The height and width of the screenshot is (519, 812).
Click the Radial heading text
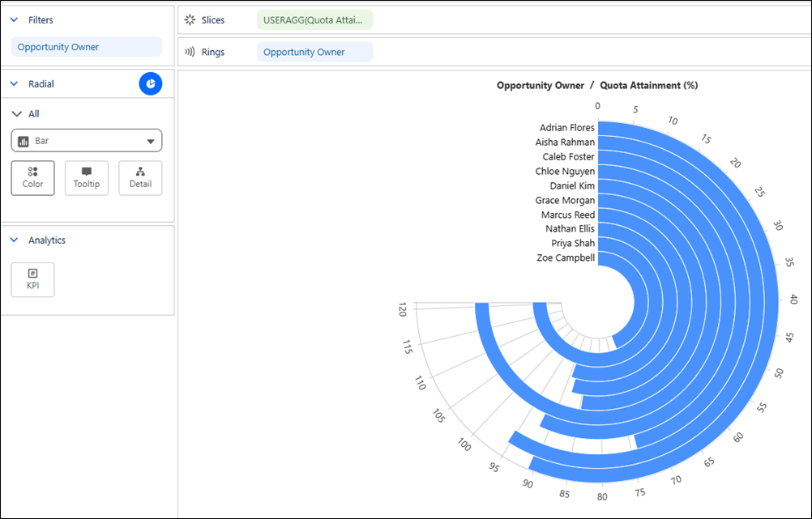[x=41, y=84]
